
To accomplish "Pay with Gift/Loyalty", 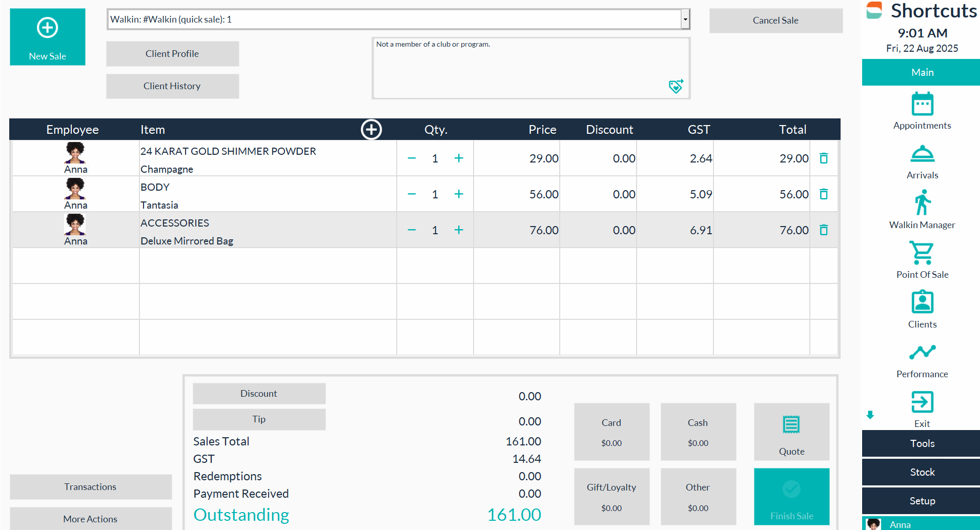I will point(611,497).
